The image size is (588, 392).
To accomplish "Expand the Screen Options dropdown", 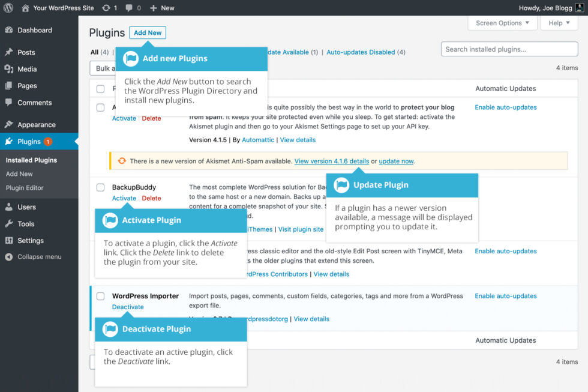I will coord(503,23).
